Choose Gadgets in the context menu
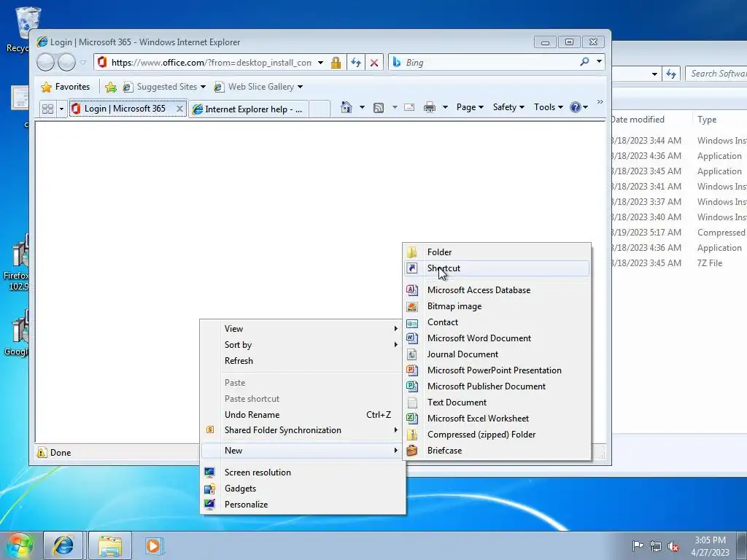The image size is (747, 560). [x=303, y=489]
